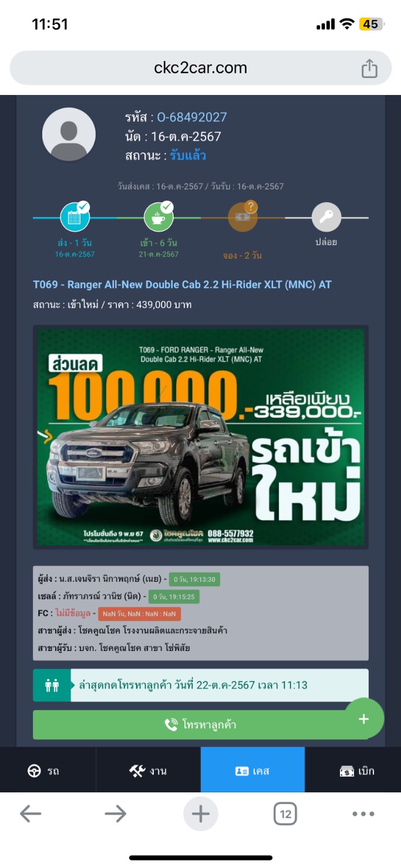401x868 pixels.
Task: Select the เคส tab
Action: coord(252,771)
